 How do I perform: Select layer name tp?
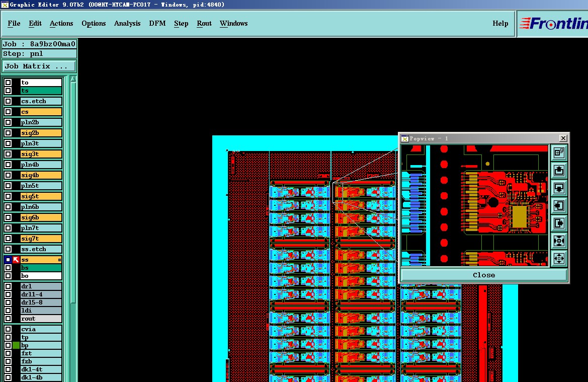[41, 337]
